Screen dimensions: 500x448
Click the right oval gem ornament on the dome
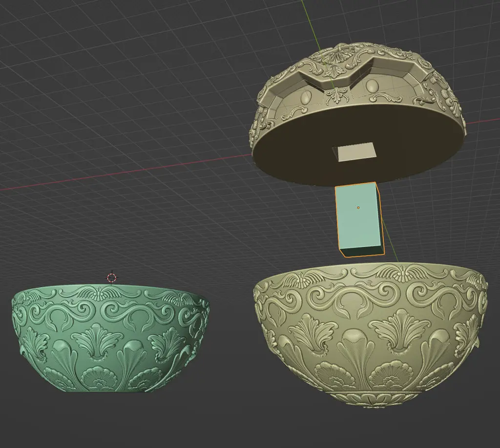click(372, 86)
